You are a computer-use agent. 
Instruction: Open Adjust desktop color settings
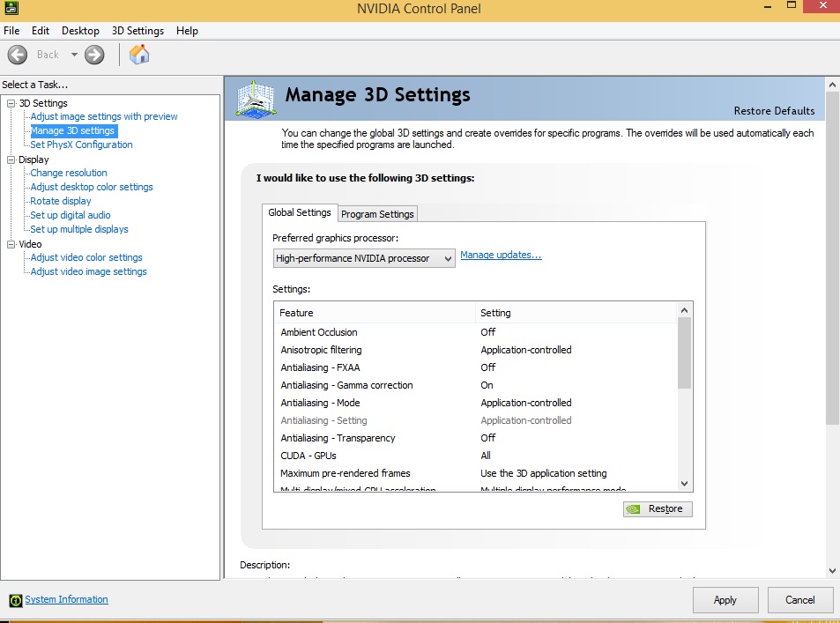pyautogui.click(x=92, y=187)
